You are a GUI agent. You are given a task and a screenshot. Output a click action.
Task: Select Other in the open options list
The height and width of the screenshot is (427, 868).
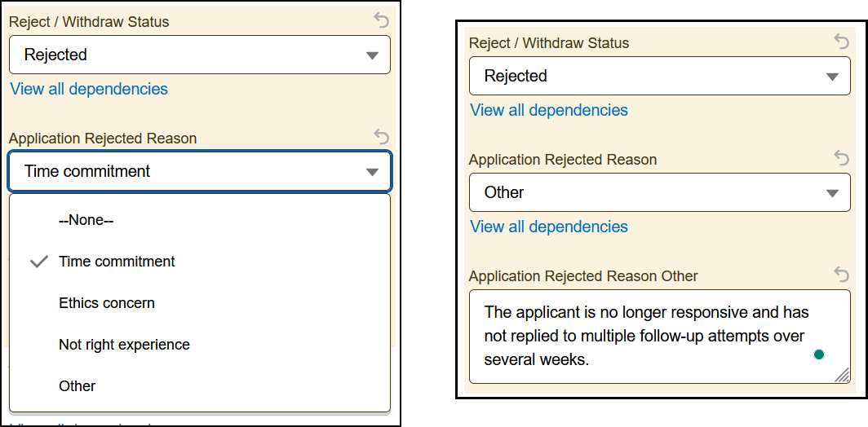[77, 386]
